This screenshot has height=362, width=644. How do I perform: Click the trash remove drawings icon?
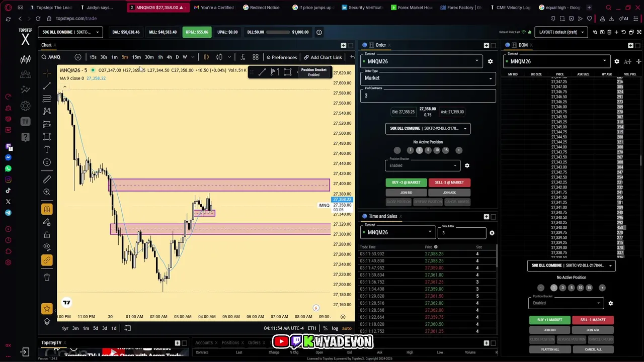[x=47, y=277]
